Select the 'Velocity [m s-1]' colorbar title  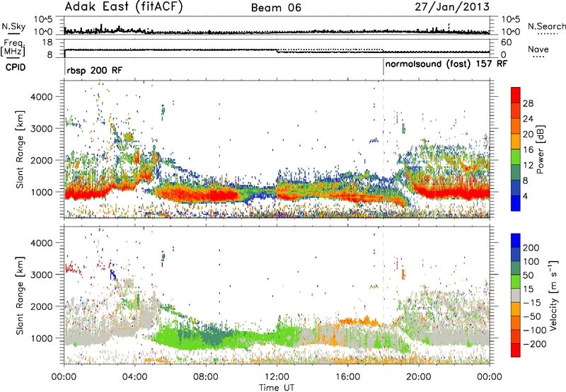click(x=553, y=295)
